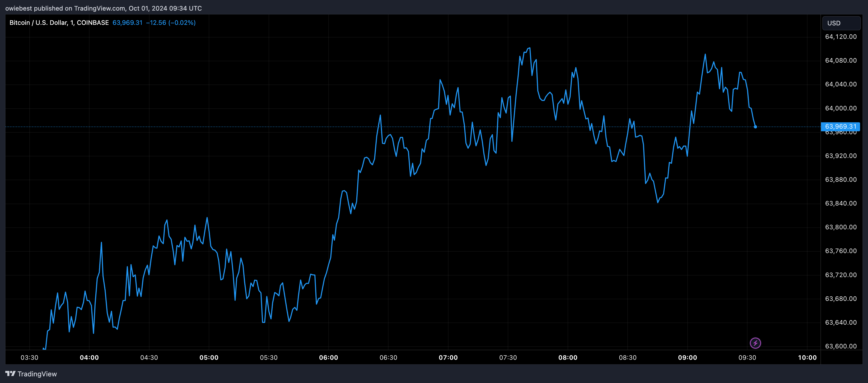Click the 63,840.00 price axis label
868x383 pixels.
click(841, 203)
